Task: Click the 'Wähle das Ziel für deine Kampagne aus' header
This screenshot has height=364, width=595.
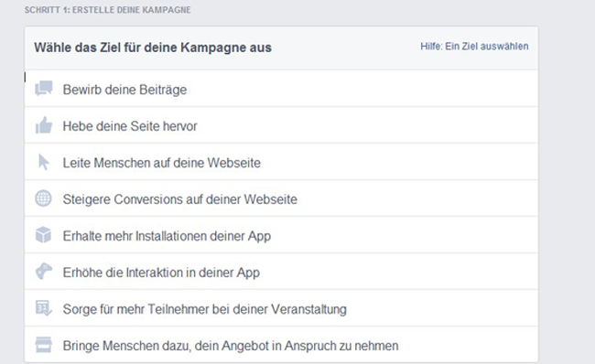Action: click(x=153, y=48)
